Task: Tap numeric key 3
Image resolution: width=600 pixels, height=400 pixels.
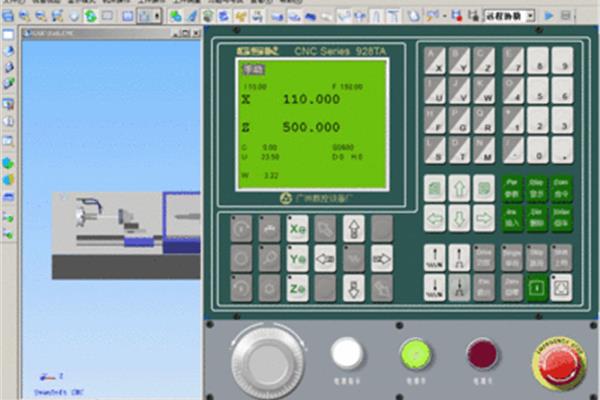Action: (x=562, y=120)
